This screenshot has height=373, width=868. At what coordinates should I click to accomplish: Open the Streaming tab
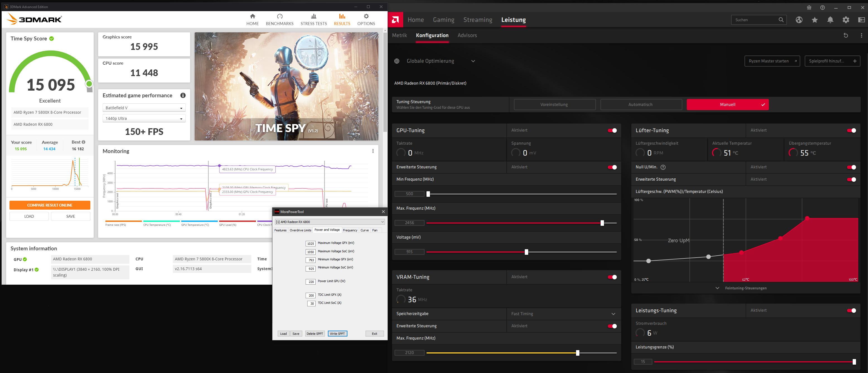(x=477, y=20)
